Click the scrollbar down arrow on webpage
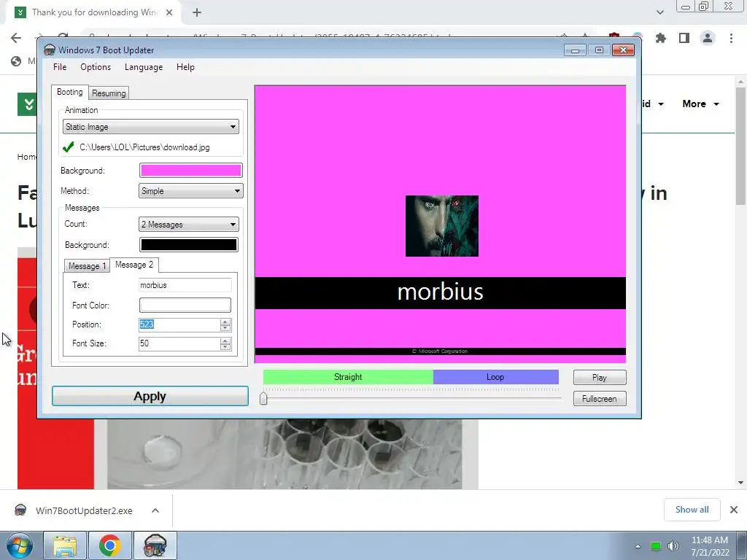Screen dimensions: 747x560 (x=740, y=483)
